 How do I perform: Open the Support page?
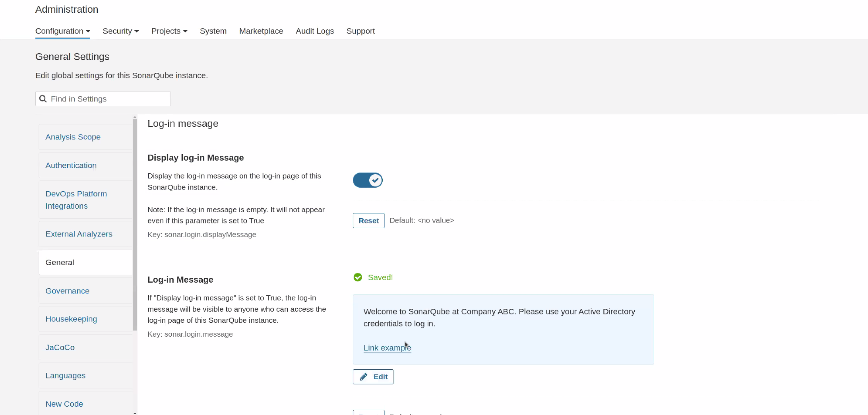tap(360, 31)
